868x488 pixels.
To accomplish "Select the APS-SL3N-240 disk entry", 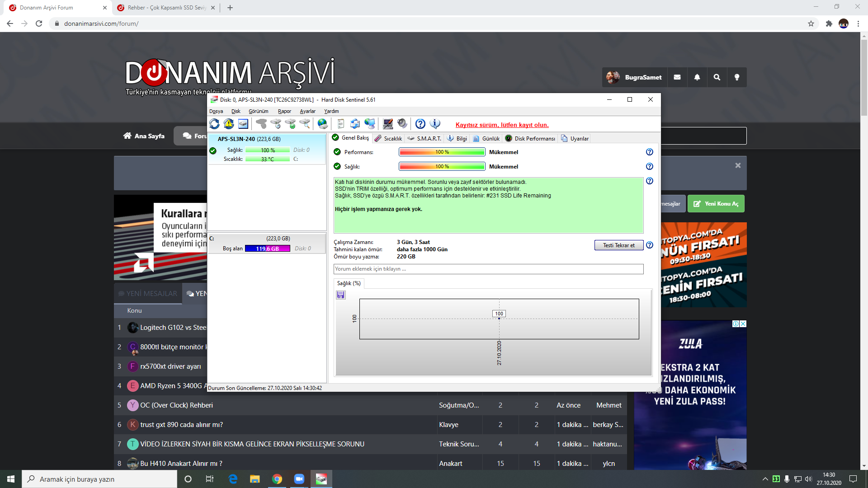I will click(x=267, y=149).
